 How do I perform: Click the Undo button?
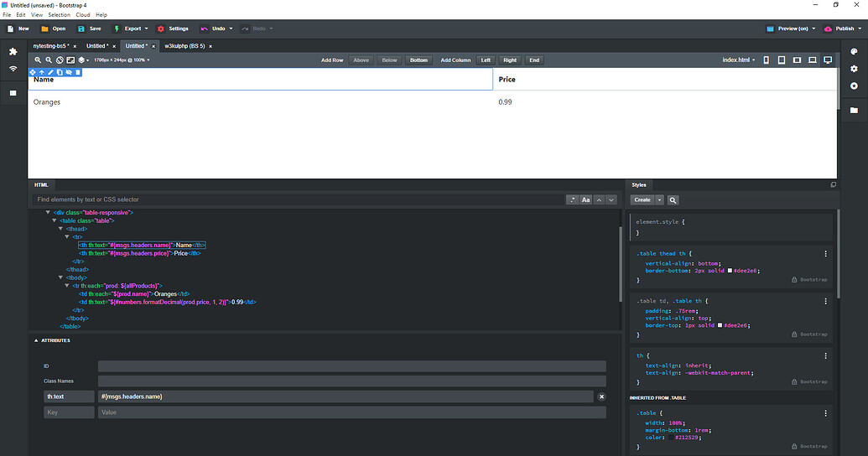[x=213, y=28]
